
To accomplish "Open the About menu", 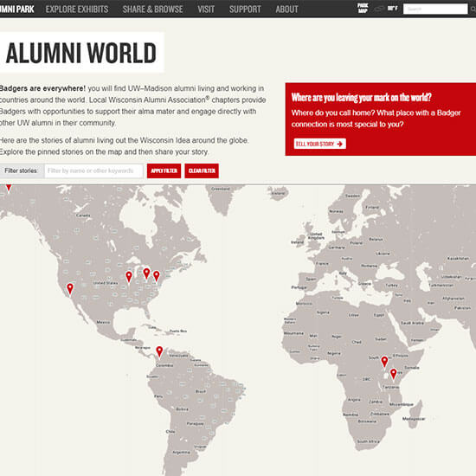I will [x=286, y=10].
